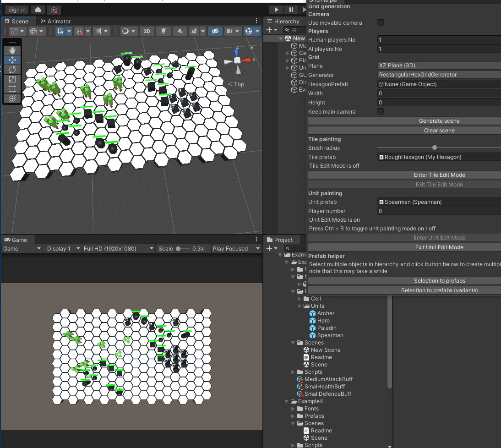501x448 pixels.
Task: Click the shading mode draw icon
Action: click(14, 31)
